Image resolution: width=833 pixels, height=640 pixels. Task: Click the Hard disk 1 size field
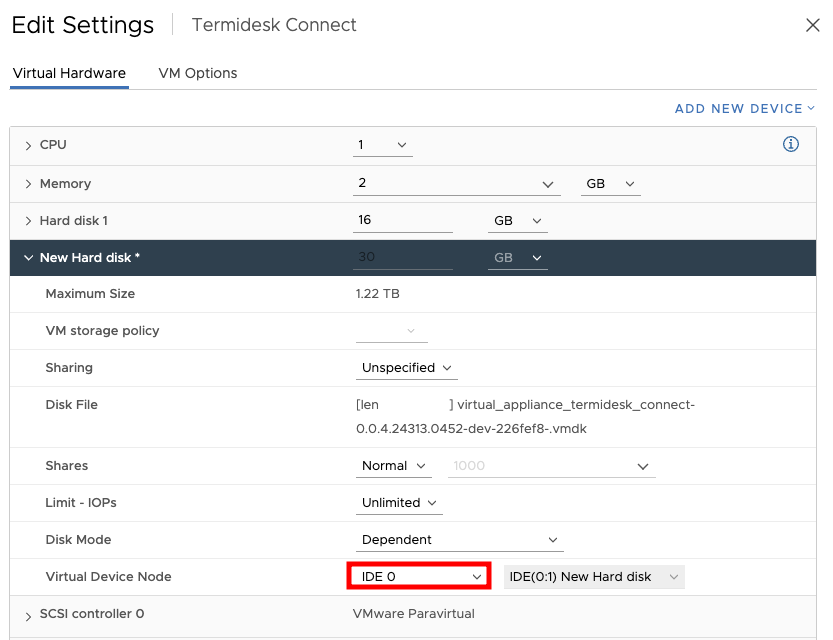click(x=403, y=220)
